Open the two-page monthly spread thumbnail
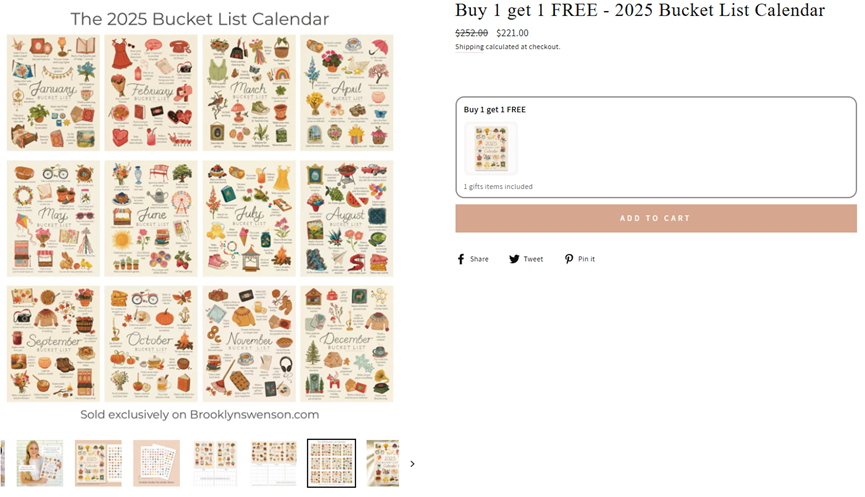The image size is (865, 497). pos(215,463)
